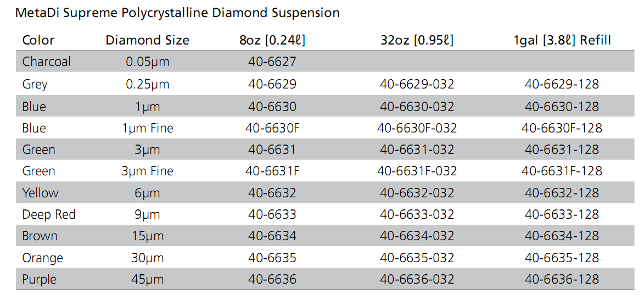
Task: Select the Charcoal color cell
Action: [47, 62]
